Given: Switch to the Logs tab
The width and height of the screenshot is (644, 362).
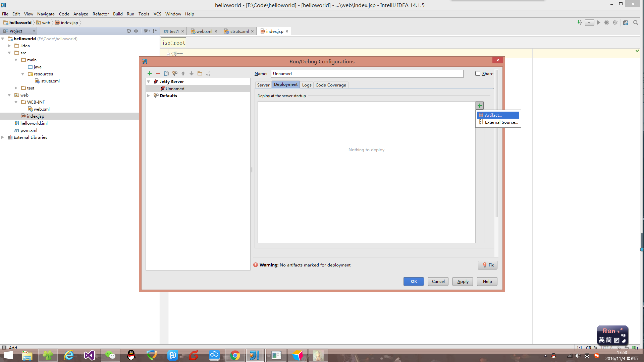Looking at the screenshot, I should pos(307,85).
